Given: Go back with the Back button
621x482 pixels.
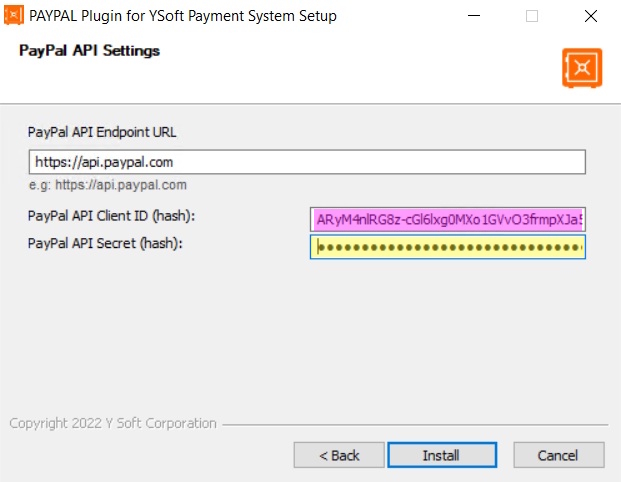Looking at the screenshot, I should coord(338,455).
